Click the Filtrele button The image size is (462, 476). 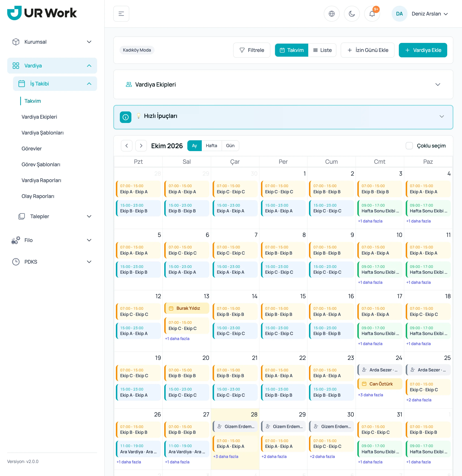pos(252,50)
